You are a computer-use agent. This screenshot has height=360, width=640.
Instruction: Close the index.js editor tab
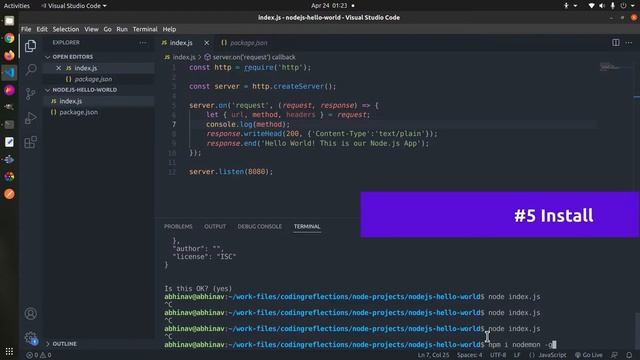(207, 43)
